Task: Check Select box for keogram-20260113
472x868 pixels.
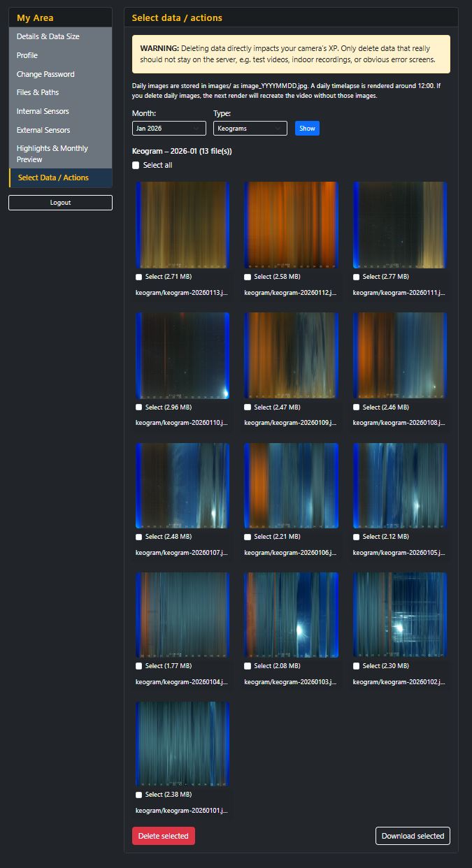Action: click(139, 277)
